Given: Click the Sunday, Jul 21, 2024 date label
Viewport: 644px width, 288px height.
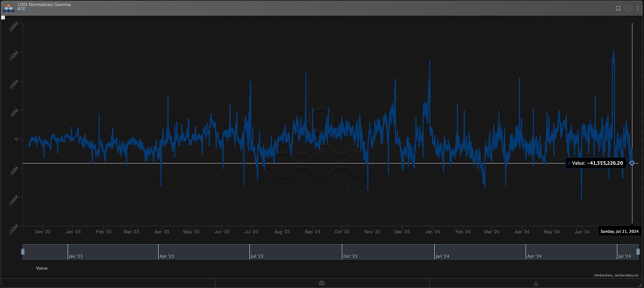Looking at the screenshot, I should click(x=619, y=231).
